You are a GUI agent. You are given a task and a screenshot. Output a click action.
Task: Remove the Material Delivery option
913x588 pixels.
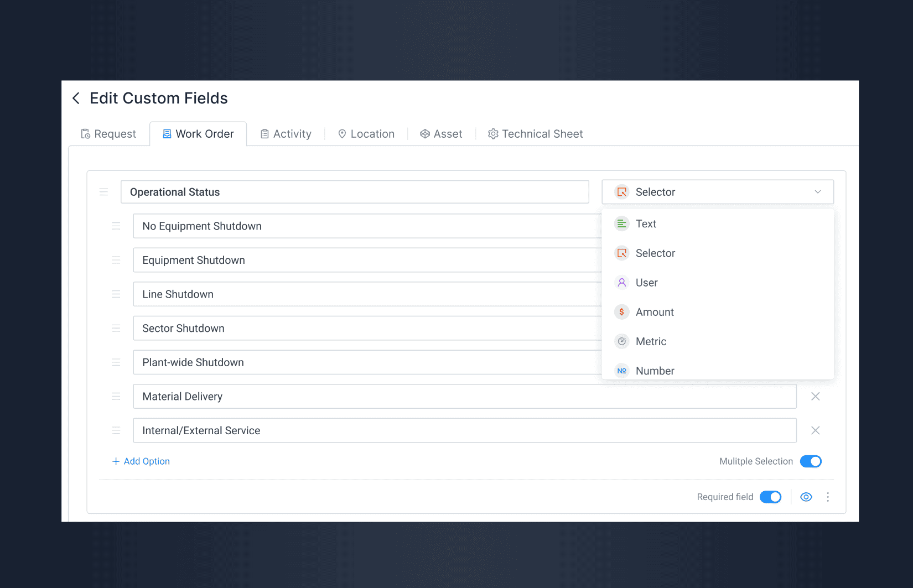click(x=815, y=397)
